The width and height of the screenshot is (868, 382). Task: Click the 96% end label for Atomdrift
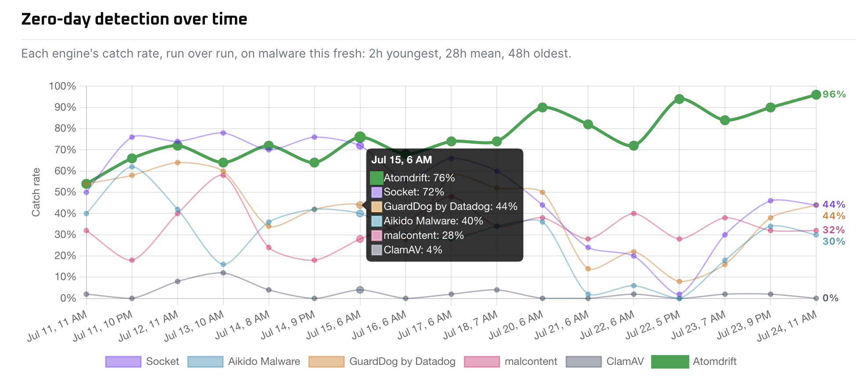click(x=834, y=94)
